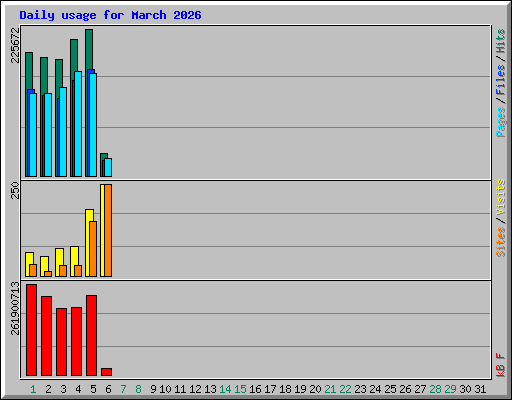Image resolution: width=512 pixels, height=400 pixels.
Task: Click the red KB bar for day 4
Action: point(77,342)
